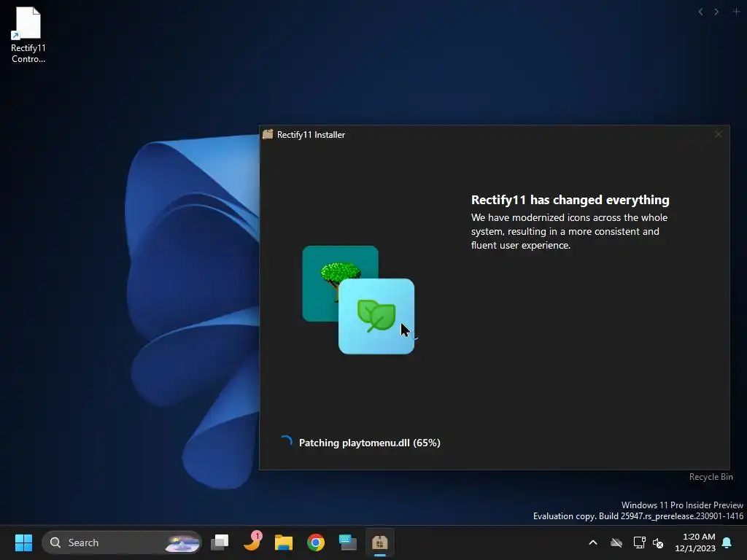Open Google Chrome from the taskbar

[315, 542]
